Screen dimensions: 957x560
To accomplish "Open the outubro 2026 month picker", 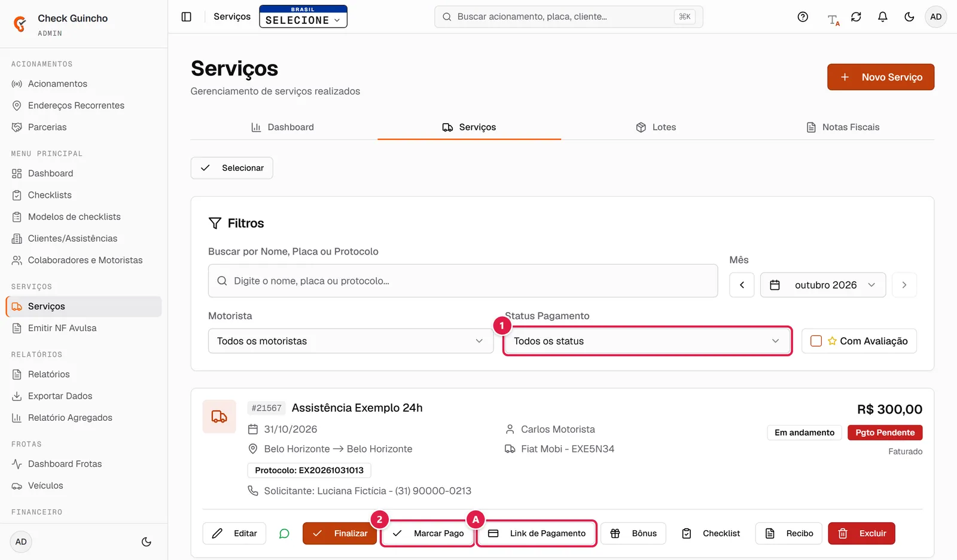I will tap(822, 285).
